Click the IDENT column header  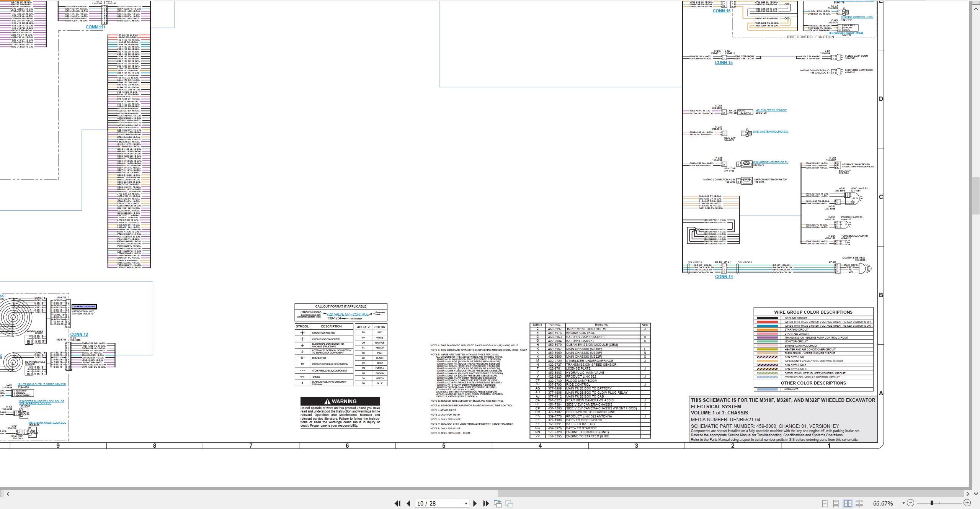pyautogui.click(x=537, y=325)
